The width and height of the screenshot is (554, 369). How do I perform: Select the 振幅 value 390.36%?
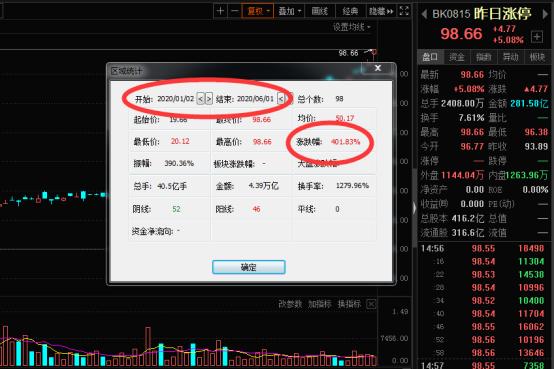[x=179, y=164]
